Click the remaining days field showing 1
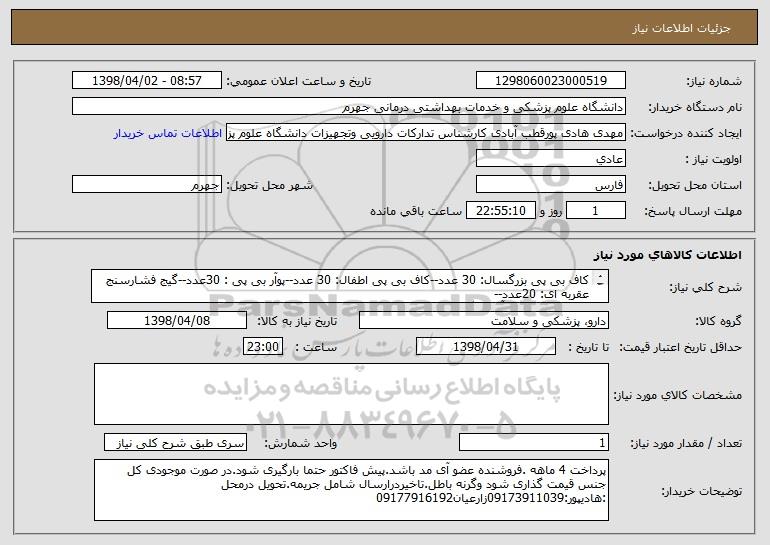Viewport: 770px width, 545px height. 596,211
